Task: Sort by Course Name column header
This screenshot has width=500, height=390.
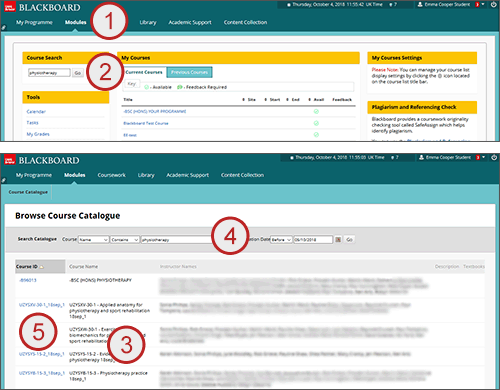Action: coord(83,267)
